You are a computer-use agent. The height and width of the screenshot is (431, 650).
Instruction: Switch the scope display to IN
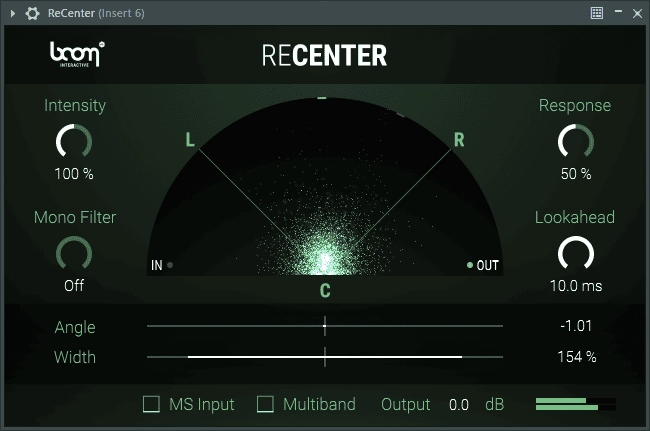[162, 265]
